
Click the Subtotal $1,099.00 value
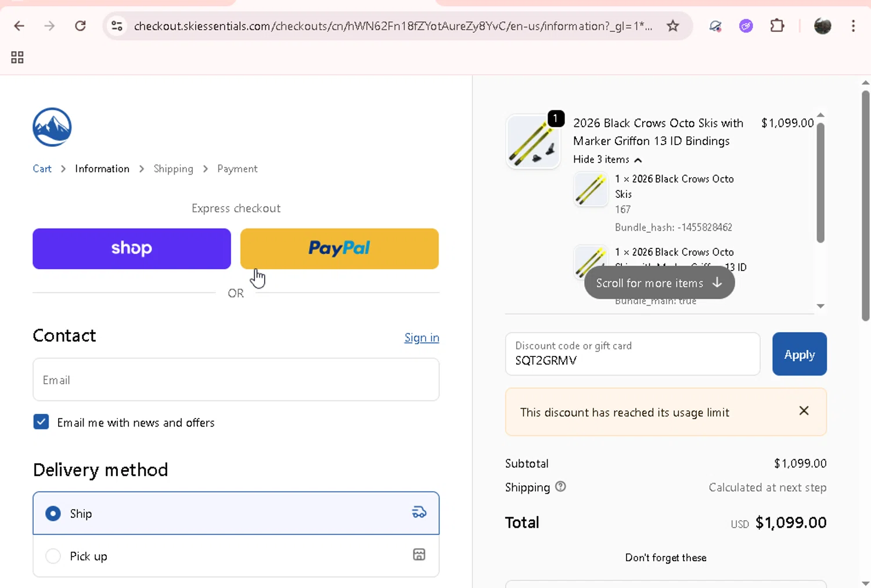(800, 463)
